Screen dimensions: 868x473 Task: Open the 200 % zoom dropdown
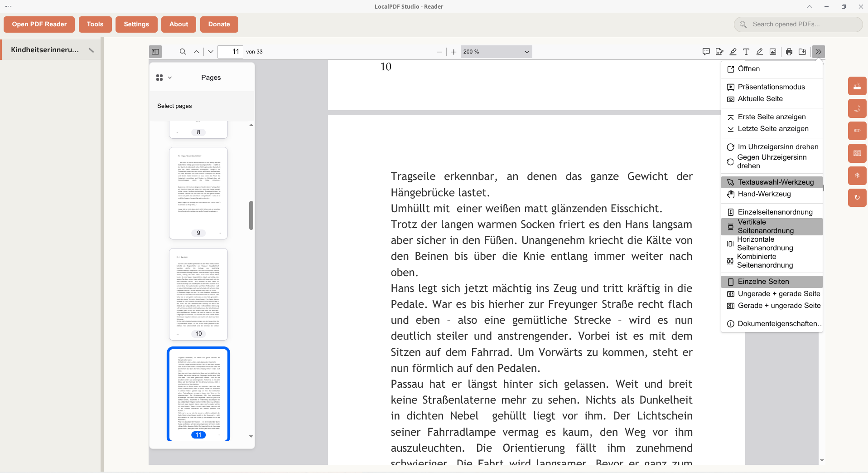click(x=496, y=52)
